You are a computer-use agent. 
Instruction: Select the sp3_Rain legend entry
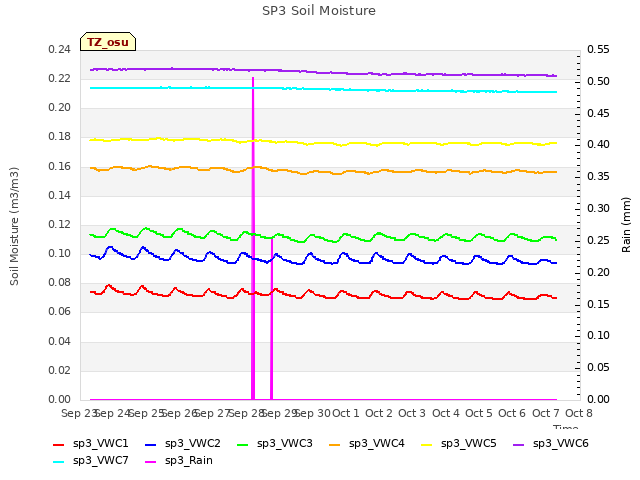pos(179,461)
